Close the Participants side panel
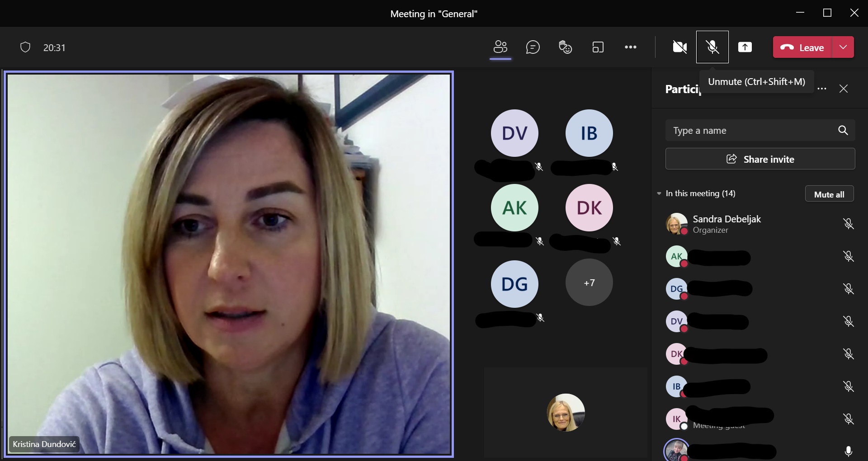868x461 pixels. coord(843,89)
